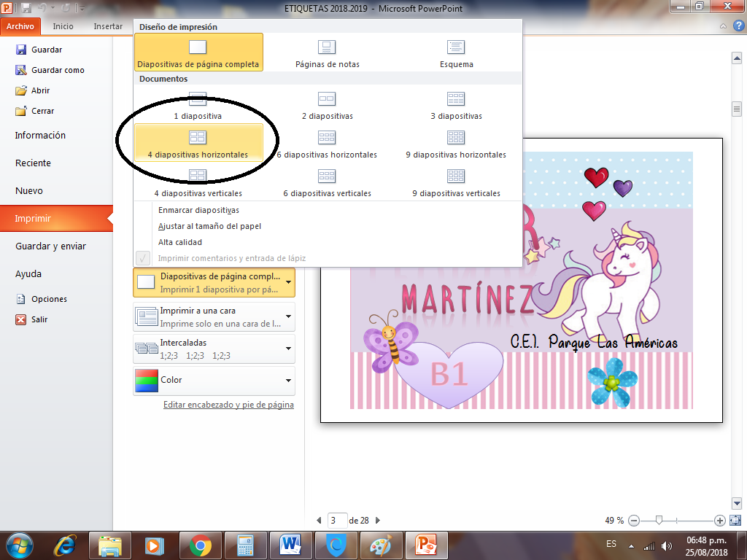The height and width of the screenshot is (560, 747).
Task: Open Reciente in backstage menu
Action: 33,163
